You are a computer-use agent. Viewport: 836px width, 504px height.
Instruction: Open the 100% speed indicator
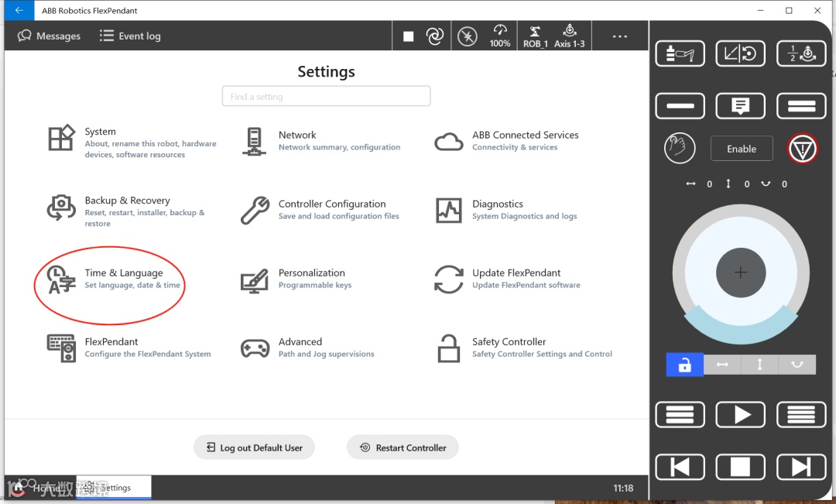pyautogui.click(x=500, y=36)
